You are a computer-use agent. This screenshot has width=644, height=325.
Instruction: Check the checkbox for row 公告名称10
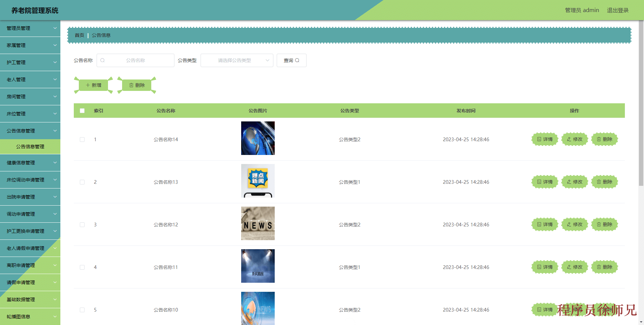(82, 310)
